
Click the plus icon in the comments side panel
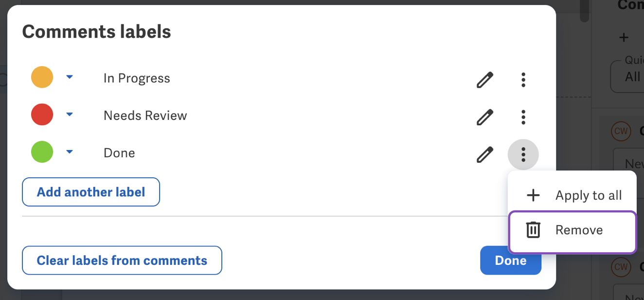(624, 37)
